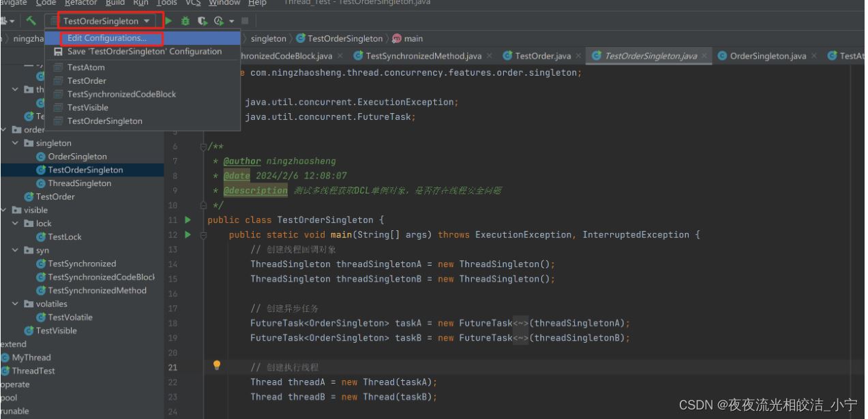Select TestVisible run configuration from list

click(x=87, y=108)
